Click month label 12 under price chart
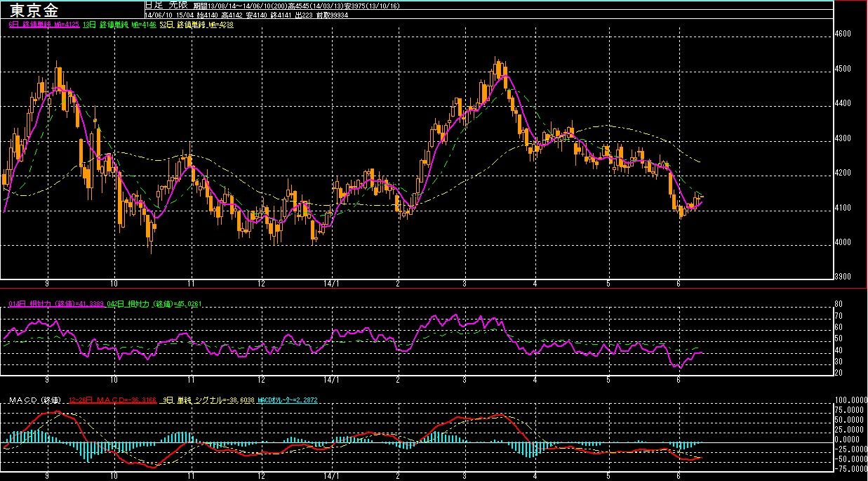 (x=261, y=283)
